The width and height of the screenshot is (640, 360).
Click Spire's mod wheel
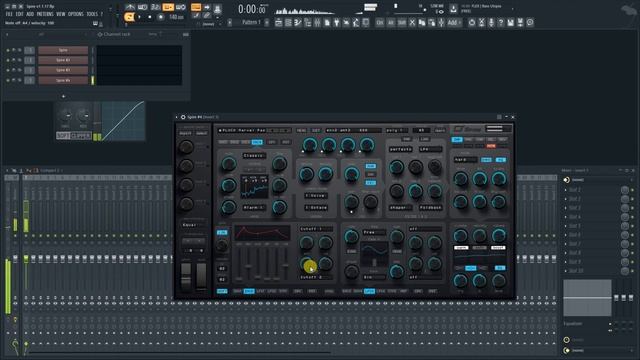(202, 276)
